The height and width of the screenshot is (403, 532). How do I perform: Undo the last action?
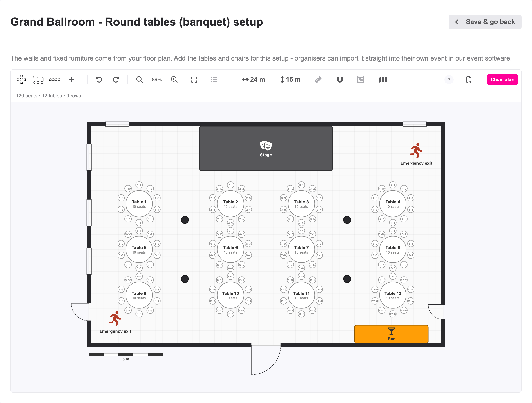click(99, 80)
